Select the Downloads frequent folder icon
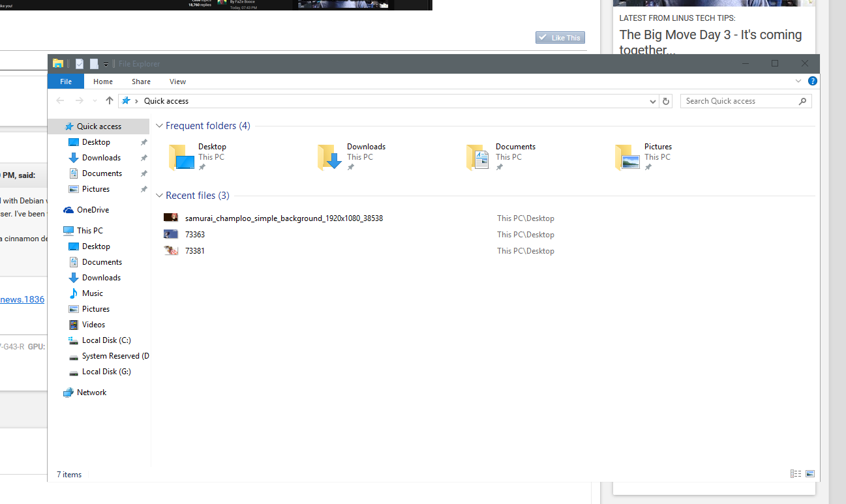This screenshot has width=846, height=504. 331,157
